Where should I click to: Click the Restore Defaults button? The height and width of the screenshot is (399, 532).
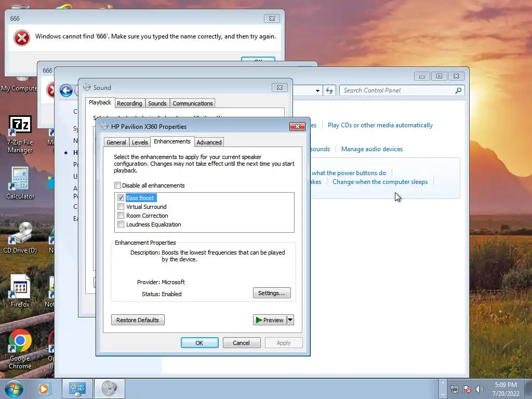tap(138, 320)
